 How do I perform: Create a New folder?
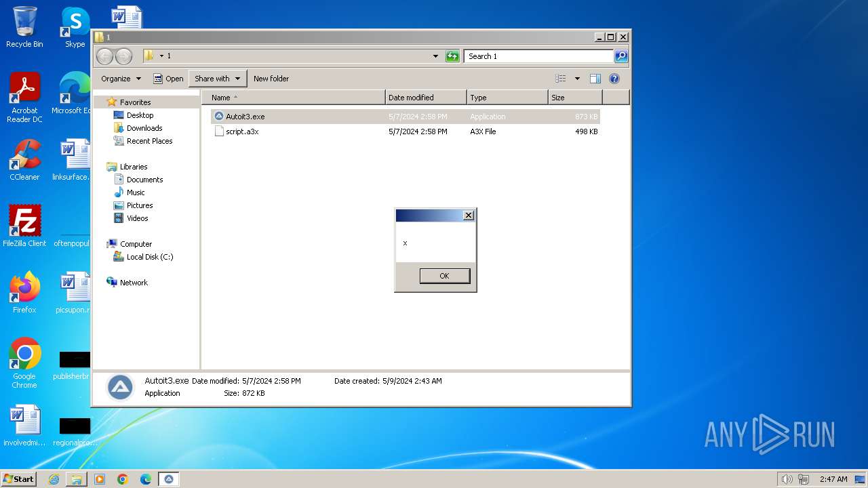coord(271,79)
